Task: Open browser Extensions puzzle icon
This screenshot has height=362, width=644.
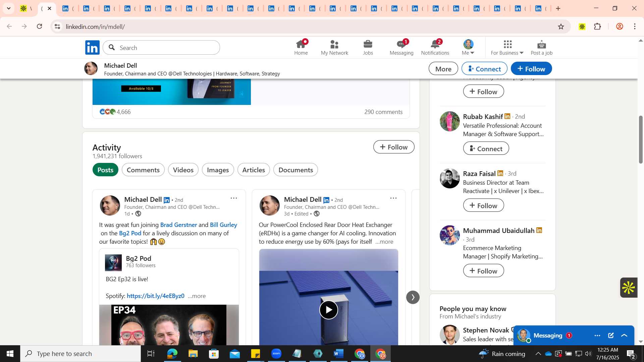Action: (x=597, y=26)
